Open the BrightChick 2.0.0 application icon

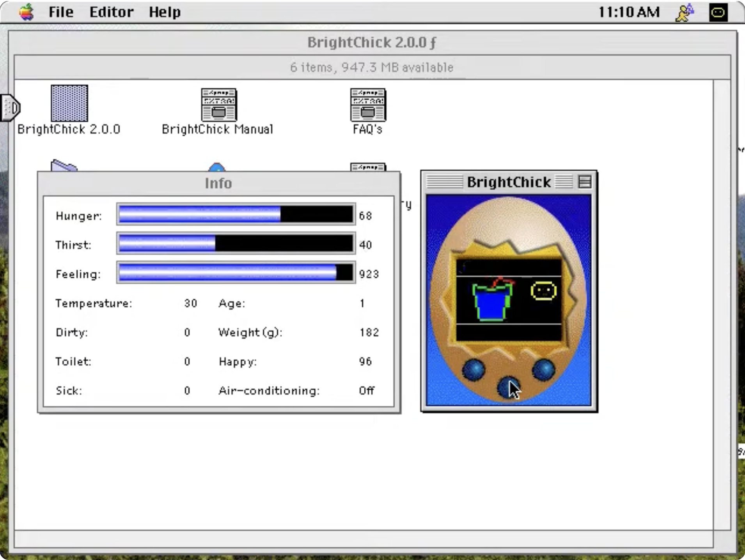69,103
